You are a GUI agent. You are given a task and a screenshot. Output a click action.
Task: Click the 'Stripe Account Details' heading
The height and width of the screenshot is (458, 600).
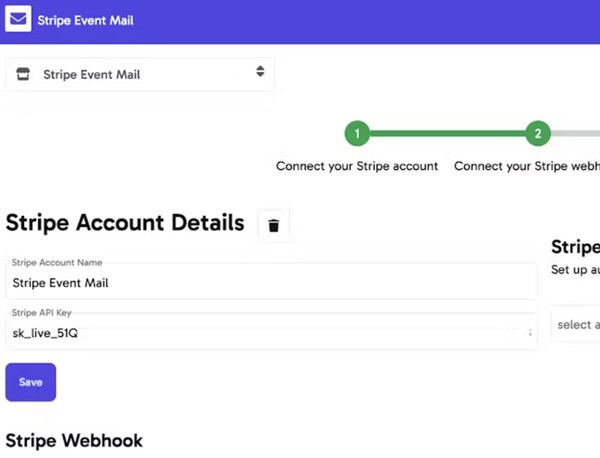pyautogui.click(x=125, y=223)
